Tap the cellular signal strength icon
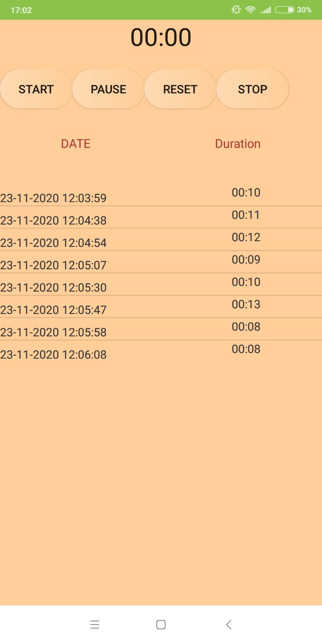The width and height of the screenshot is (322, 644). click(x=266, y=10)
